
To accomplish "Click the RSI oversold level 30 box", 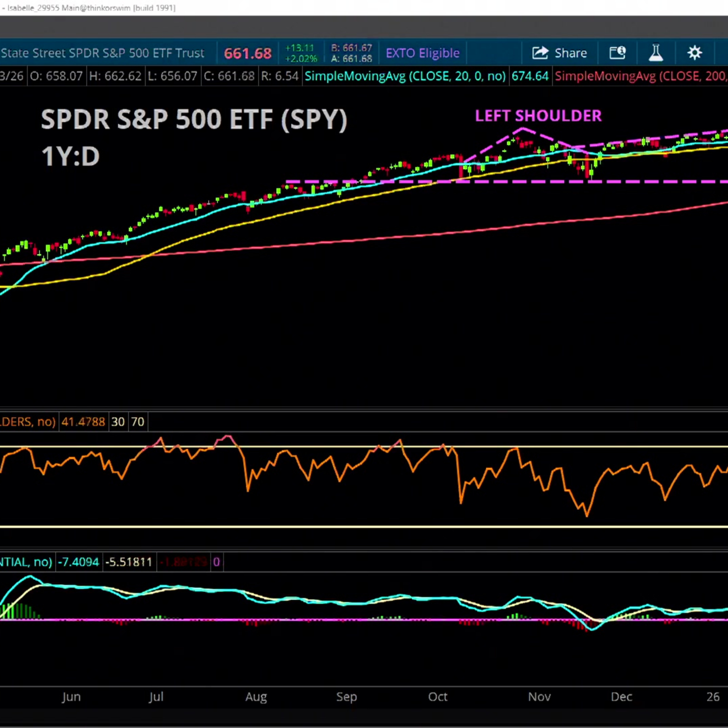I will pyautogui.click(x=118, y=422).
